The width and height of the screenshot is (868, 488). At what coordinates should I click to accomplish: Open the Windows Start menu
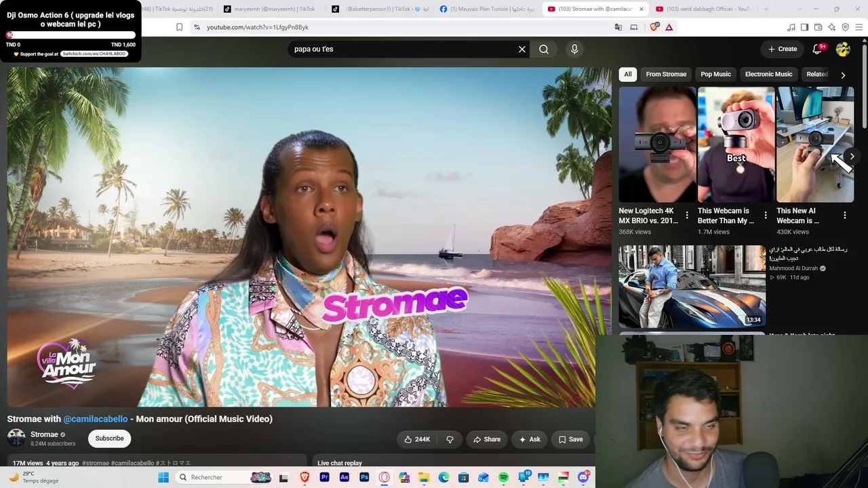click(x=163, y=477)
